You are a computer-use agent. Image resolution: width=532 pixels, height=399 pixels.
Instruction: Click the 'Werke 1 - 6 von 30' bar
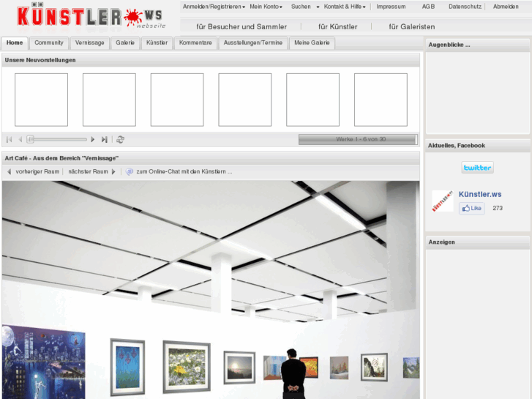[358, 139]
